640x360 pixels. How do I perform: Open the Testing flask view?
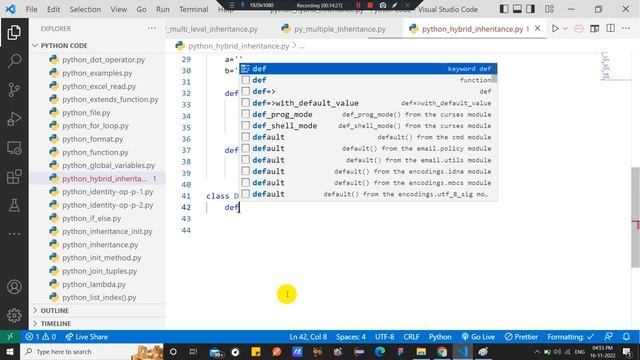14,205
